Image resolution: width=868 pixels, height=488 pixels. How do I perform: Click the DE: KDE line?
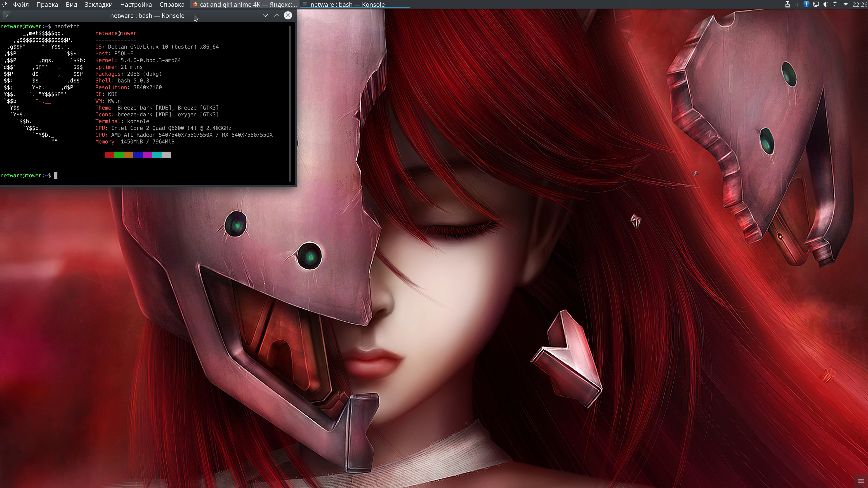(106, 94)
